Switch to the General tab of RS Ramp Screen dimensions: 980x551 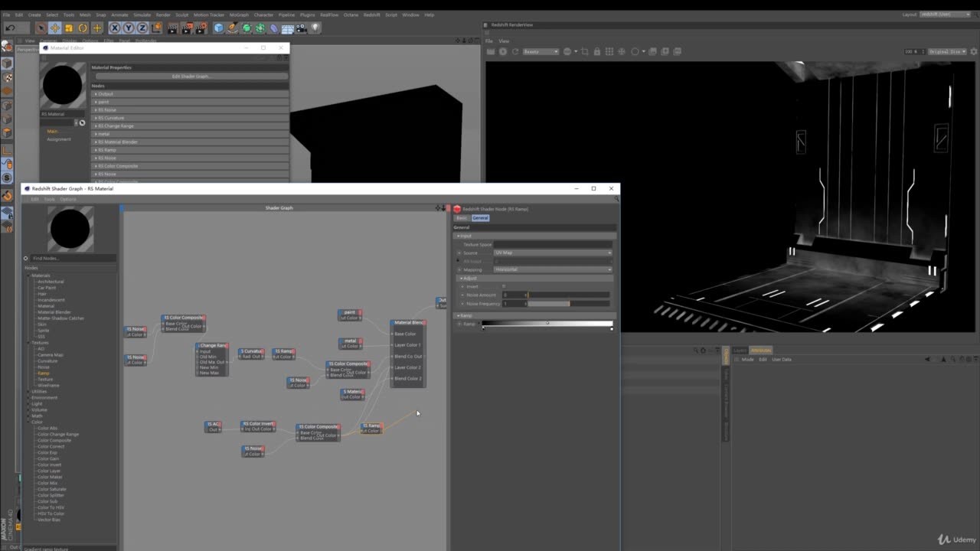(x=480, y=218)
